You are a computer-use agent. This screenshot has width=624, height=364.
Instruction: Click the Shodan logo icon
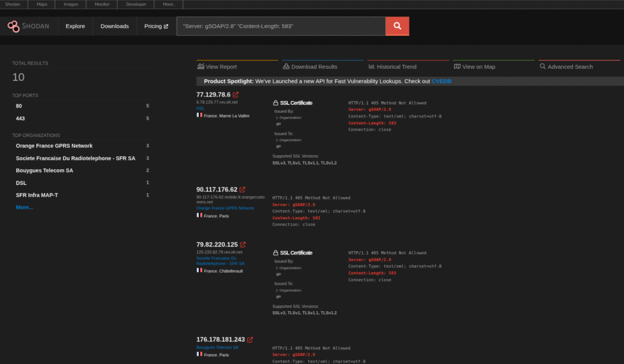[x=13, y=26]
